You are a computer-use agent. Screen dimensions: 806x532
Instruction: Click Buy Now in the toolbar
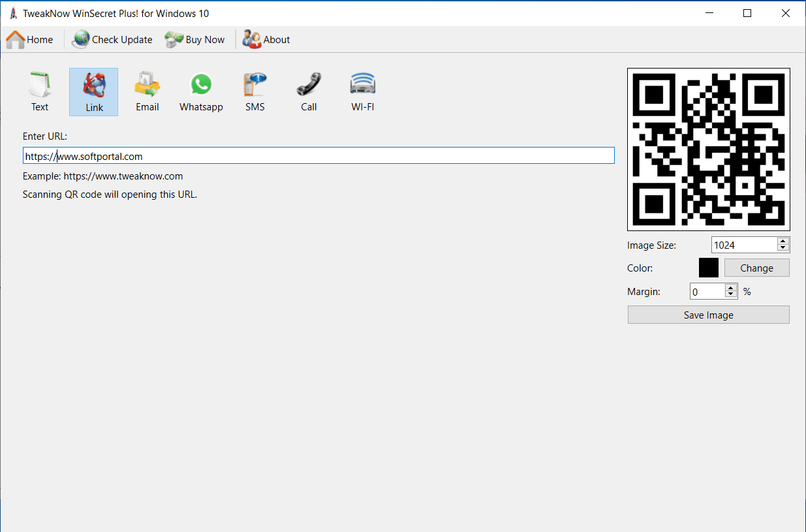tap(194, 40)
